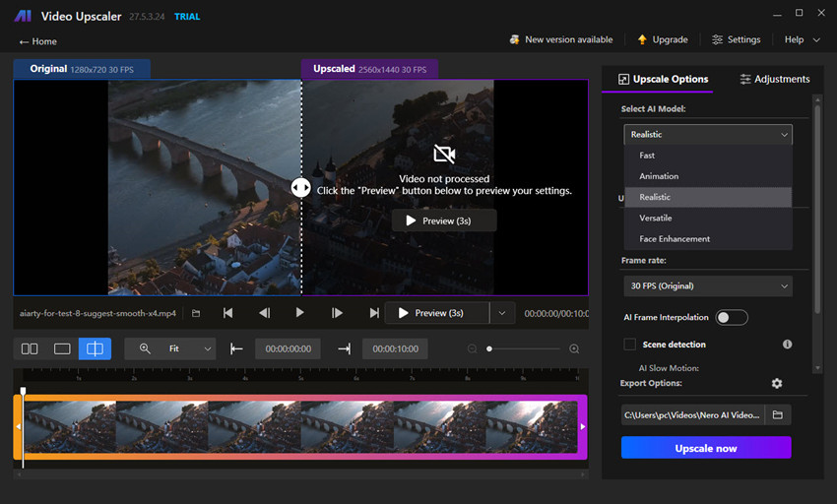Choose the Versatile AI model
837x504 pixels.
coord(708,218)
